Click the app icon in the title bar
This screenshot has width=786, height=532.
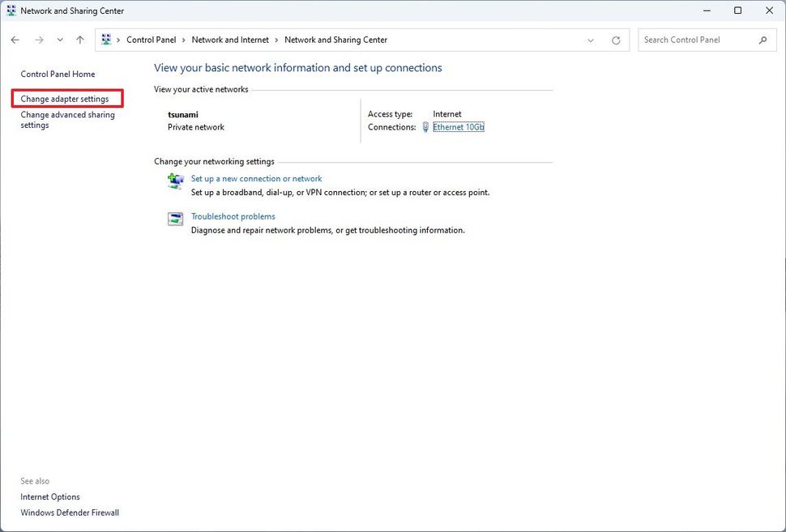click(x=11, y=10)
